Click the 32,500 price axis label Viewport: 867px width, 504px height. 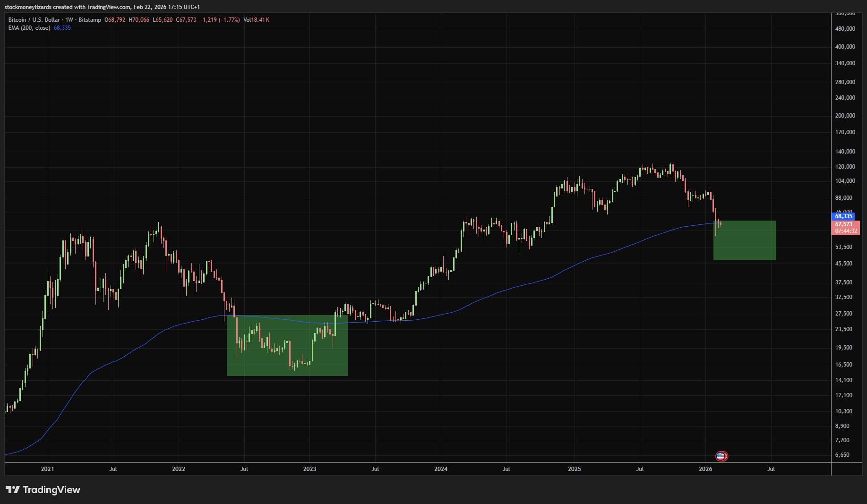[844, 297]
